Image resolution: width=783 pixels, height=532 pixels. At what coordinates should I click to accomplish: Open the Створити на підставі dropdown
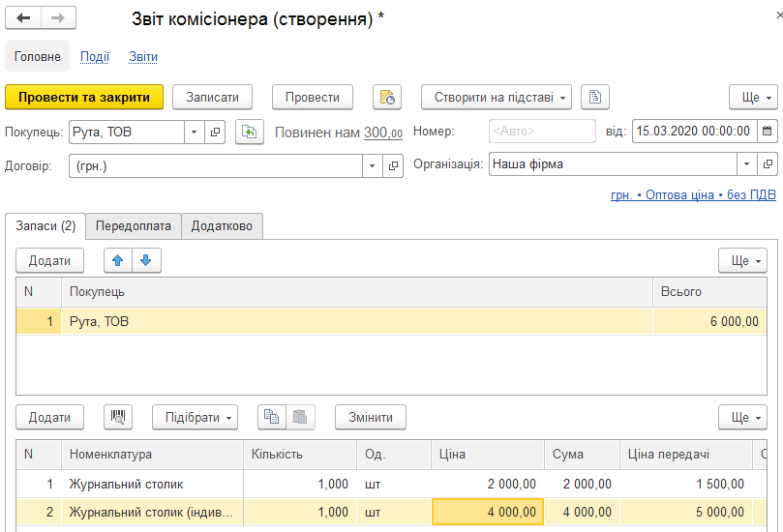497,97
